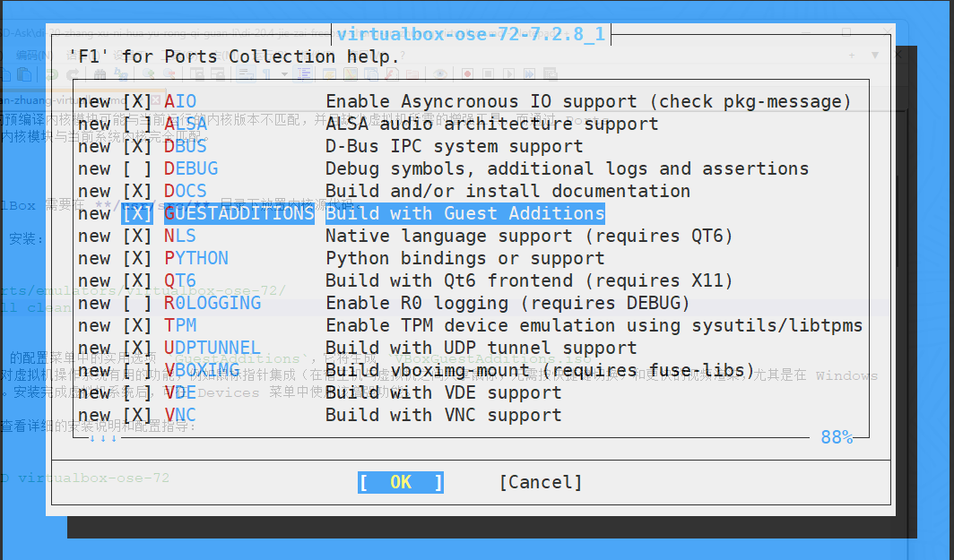Click 'Enable R0 logging' description
The width and height of the screenshot is (954, 560).
[508, 304]
